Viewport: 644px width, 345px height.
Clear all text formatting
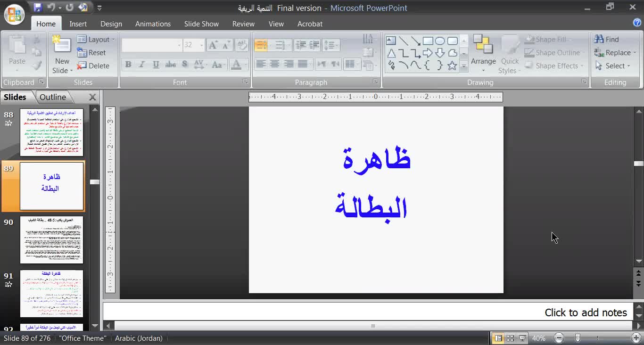[242, 45]
